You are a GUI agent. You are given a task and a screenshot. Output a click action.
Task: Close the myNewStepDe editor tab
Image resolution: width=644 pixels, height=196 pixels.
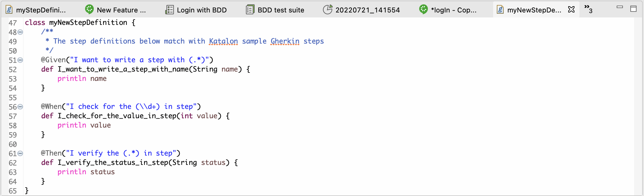572,10
